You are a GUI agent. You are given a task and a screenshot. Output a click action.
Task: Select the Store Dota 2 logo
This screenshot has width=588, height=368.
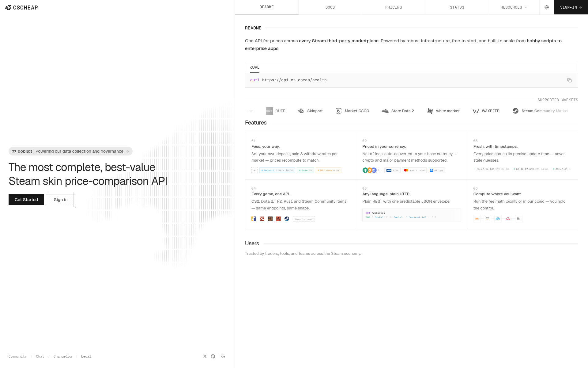[398, 111]
